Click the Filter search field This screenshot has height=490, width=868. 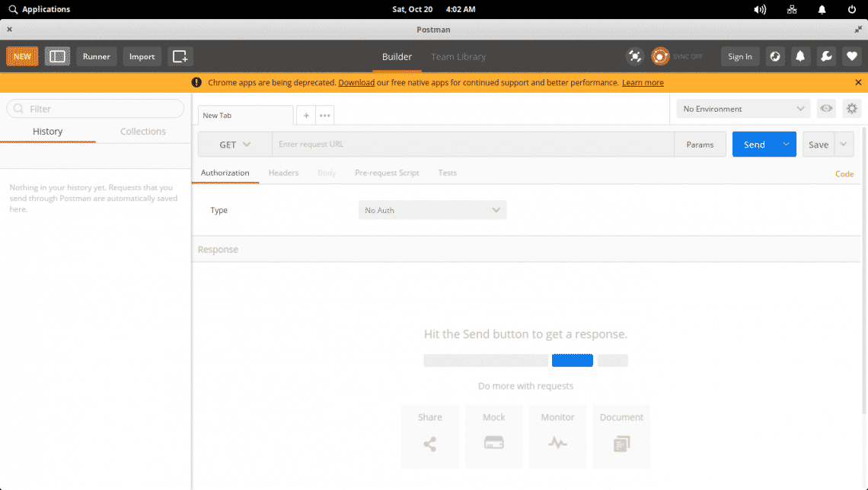(95, 108)
